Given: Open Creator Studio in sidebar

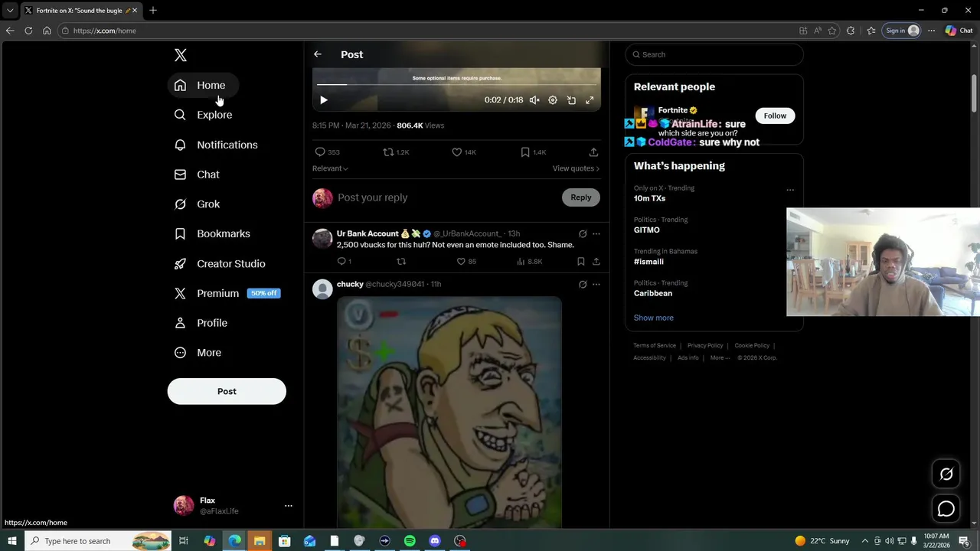Looking at the screenshot, I should coord(220,263).
